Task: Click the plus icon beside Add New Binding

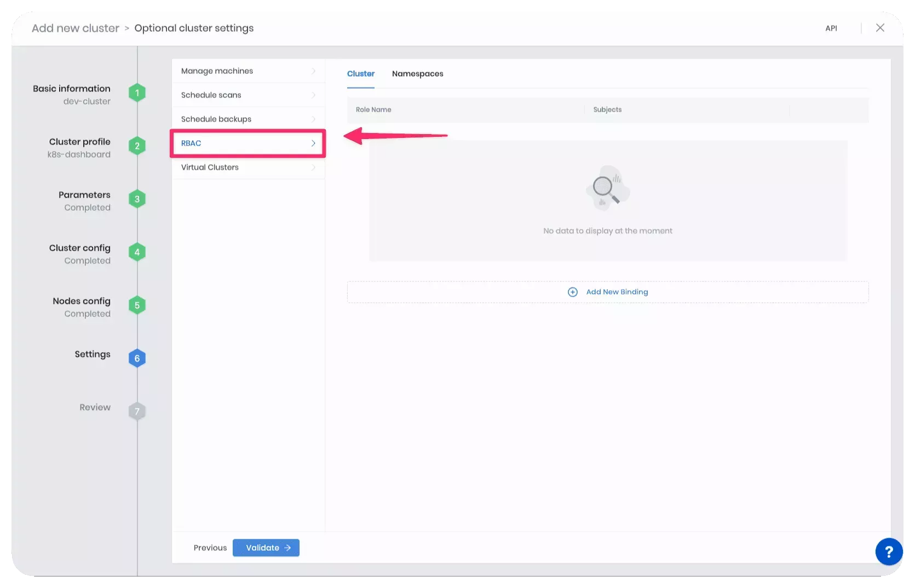Action: pos(573,292)
